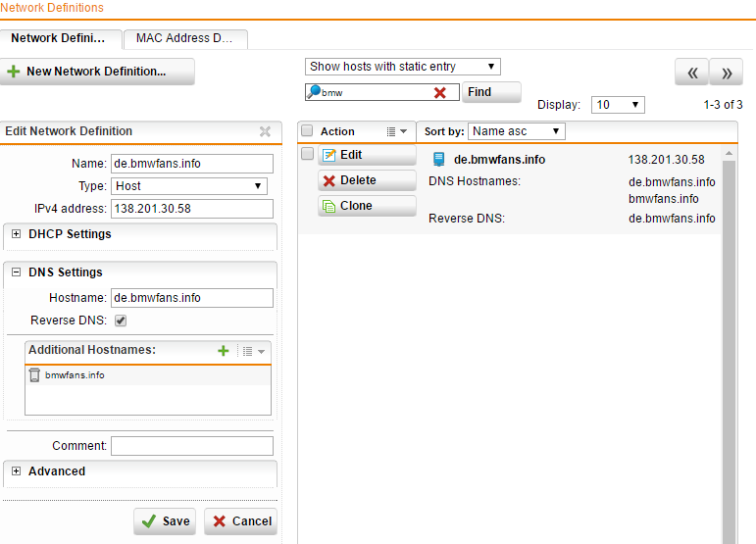The image size is (756, 544).
Task: Click the Hostname input field
Action: click(x=192, y=298)
